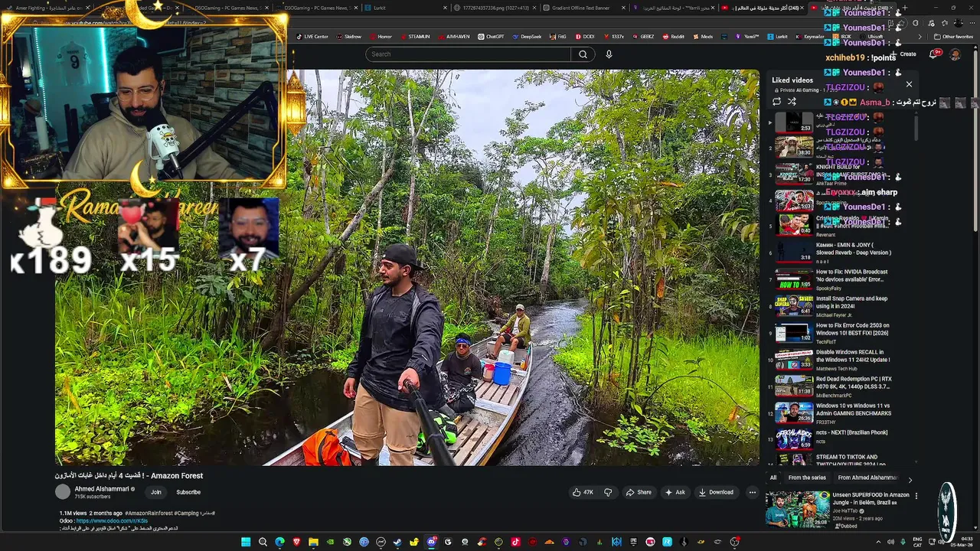Activate voice search microphone icon
The image size is (980, 551).
(x=609, y=54)
